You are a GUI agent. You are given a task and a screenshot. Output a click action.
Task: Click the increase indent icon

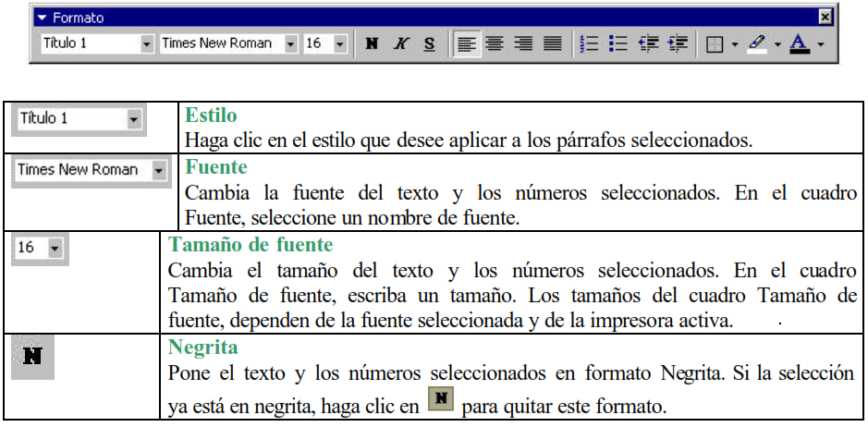678,44
